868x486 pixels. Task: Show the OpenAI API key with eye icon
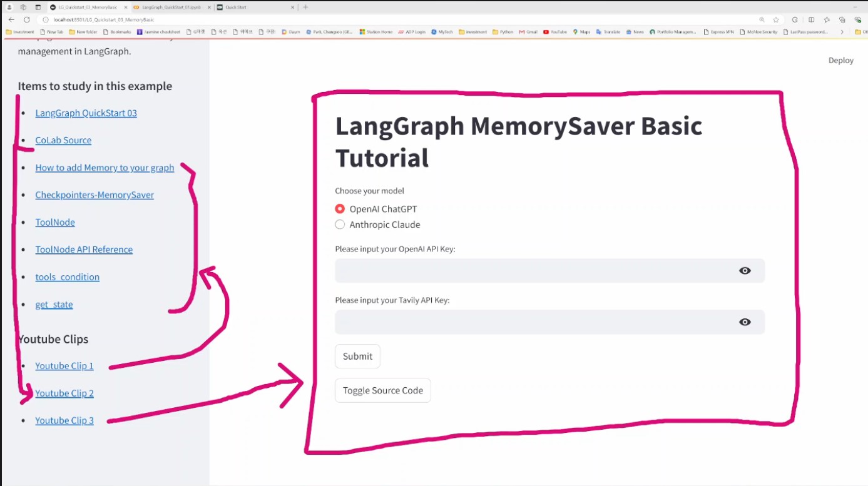745,271
